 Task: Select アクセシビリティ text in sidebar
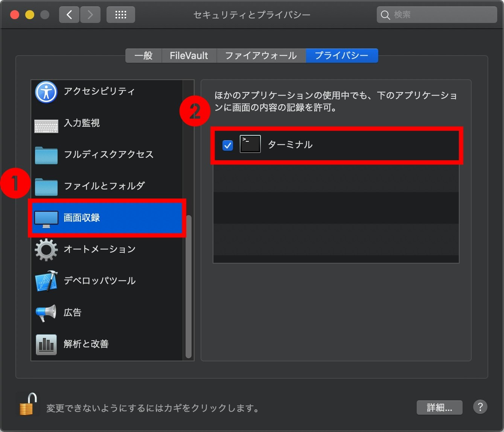tap(99, 91)
